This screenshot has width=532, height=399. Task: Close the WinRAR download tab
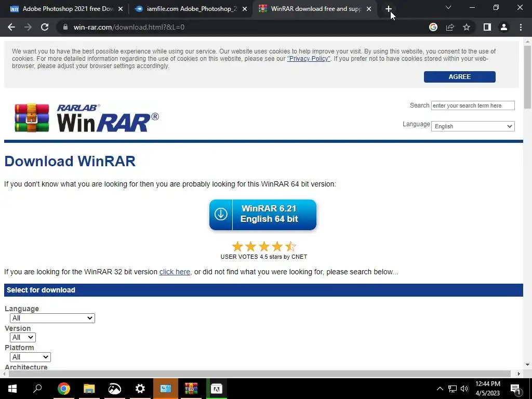click(x=369, y=9)
